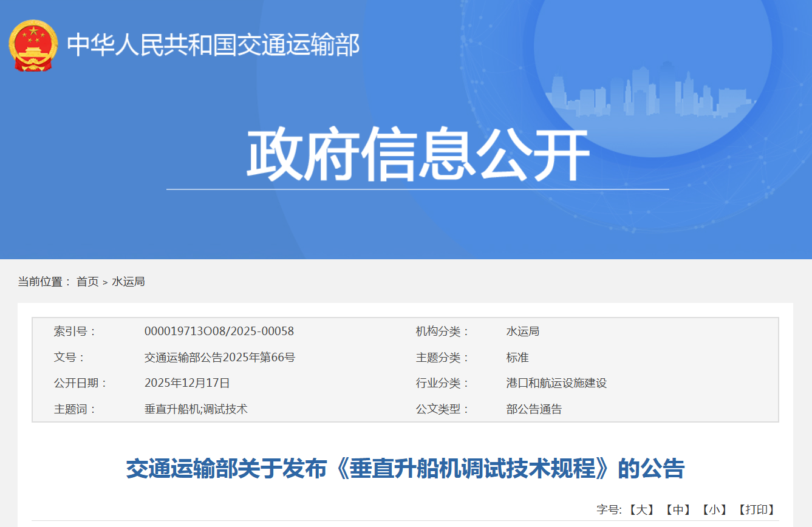Set font size to 中 (medium)
This screenshot has width=812, height=527.
(677, 510)
